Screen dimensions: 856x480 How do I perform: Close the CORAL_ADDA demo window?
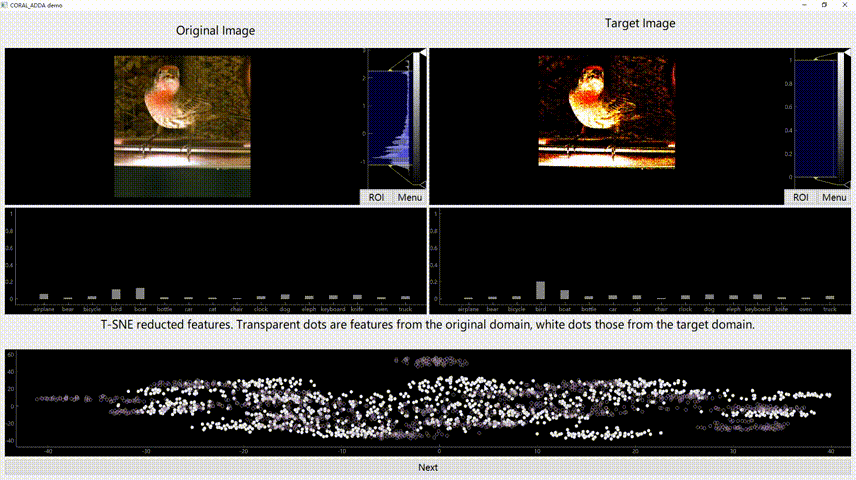[x=845, y=5]
